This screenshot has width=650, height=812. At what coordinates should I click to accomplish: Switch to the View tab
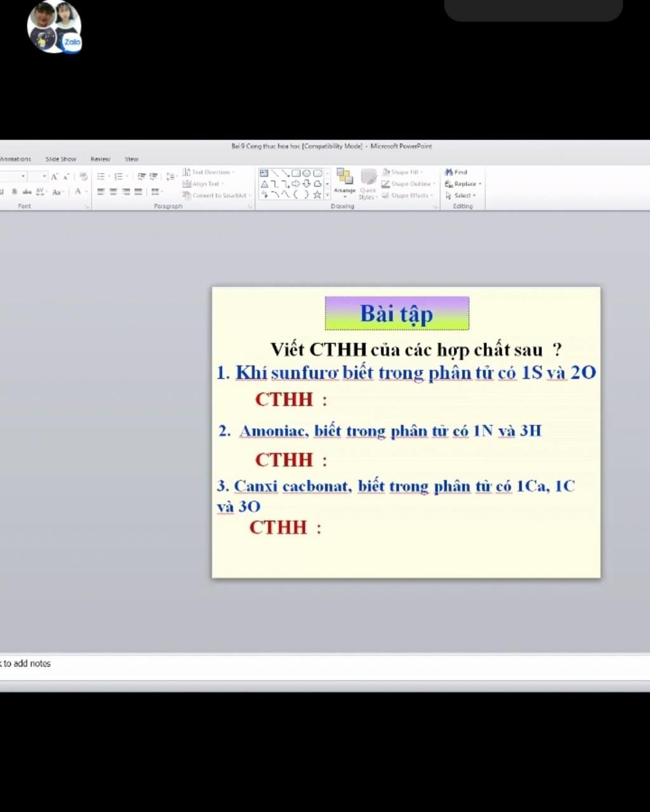131,159
